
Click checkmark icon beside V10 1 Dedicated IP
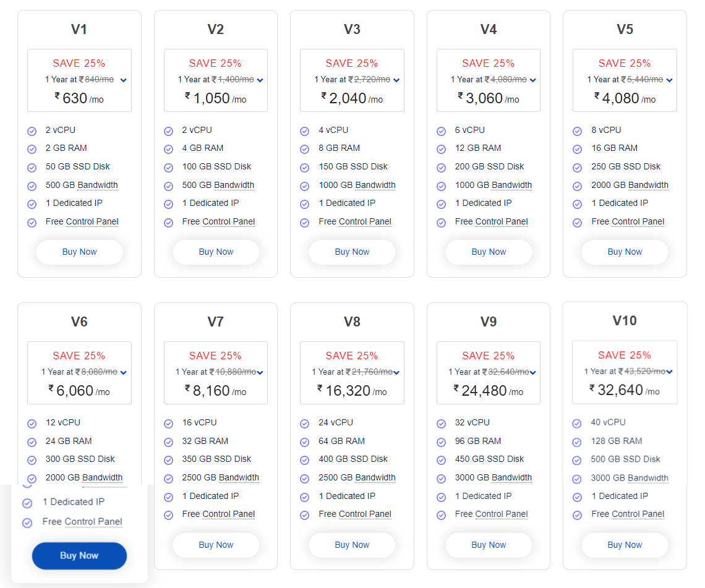[x=577, y=496]
